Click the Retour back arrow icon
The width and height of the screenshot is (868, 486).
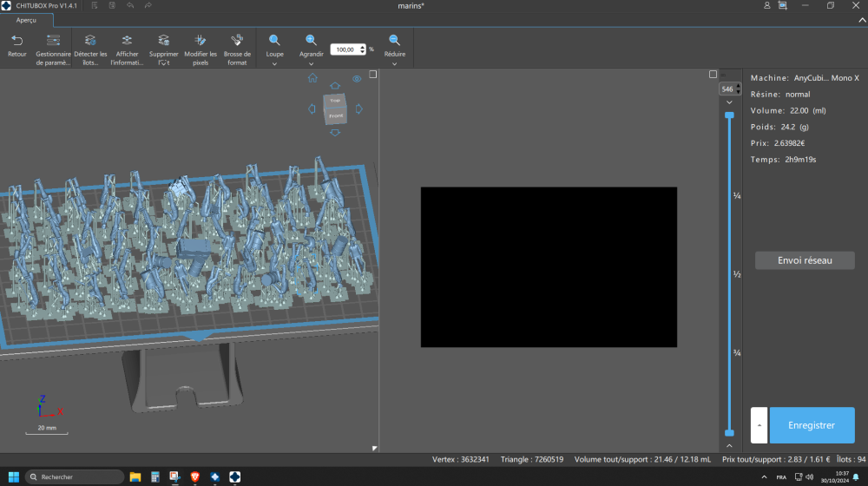click(16, 41)
